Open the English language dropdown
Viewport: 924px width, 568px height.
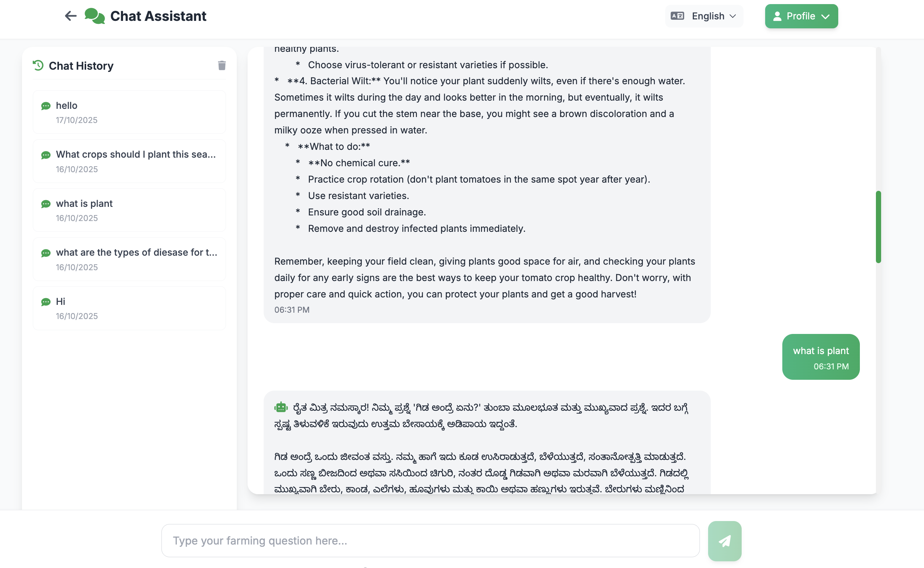click(x=704, y=16)
